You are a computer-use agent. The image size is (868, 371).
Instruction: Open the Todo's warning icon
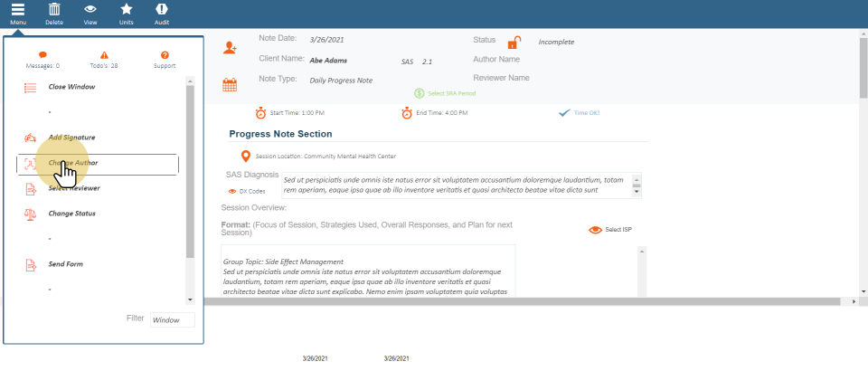pyautogui.click(x=104, y=55)
